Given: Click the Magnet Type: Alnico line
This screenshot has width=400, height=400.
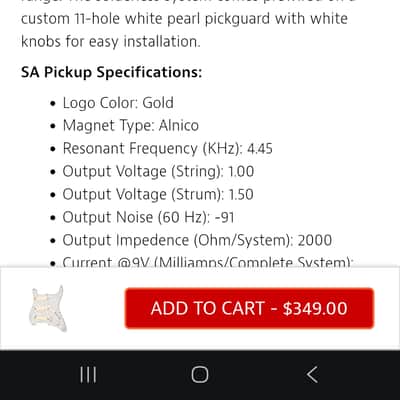Looking at the screenshot, I should pos(131,126).
